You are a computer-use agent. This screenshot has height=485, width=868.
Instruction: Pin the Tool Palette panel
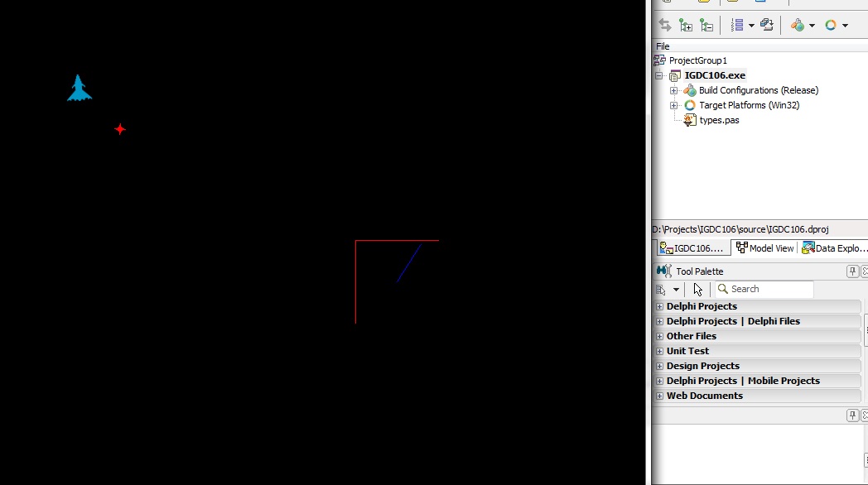pos(852,271)
